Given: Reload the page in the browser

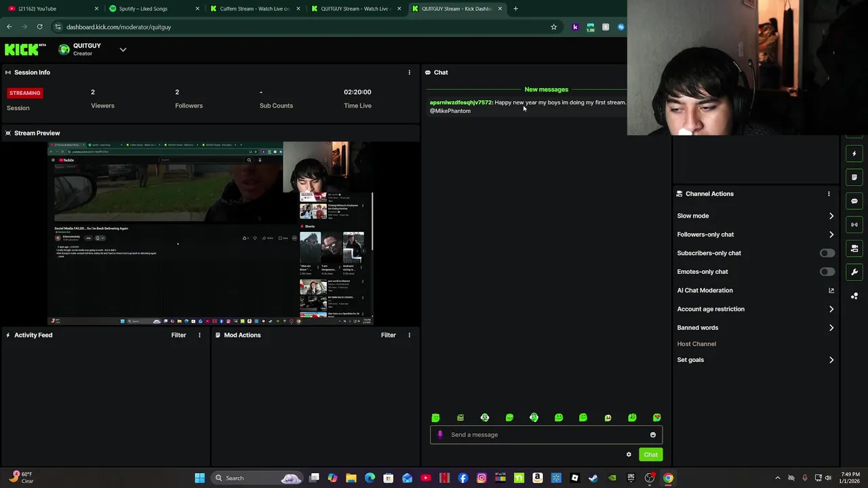Looking at the screenshot, I should [39, 27].
